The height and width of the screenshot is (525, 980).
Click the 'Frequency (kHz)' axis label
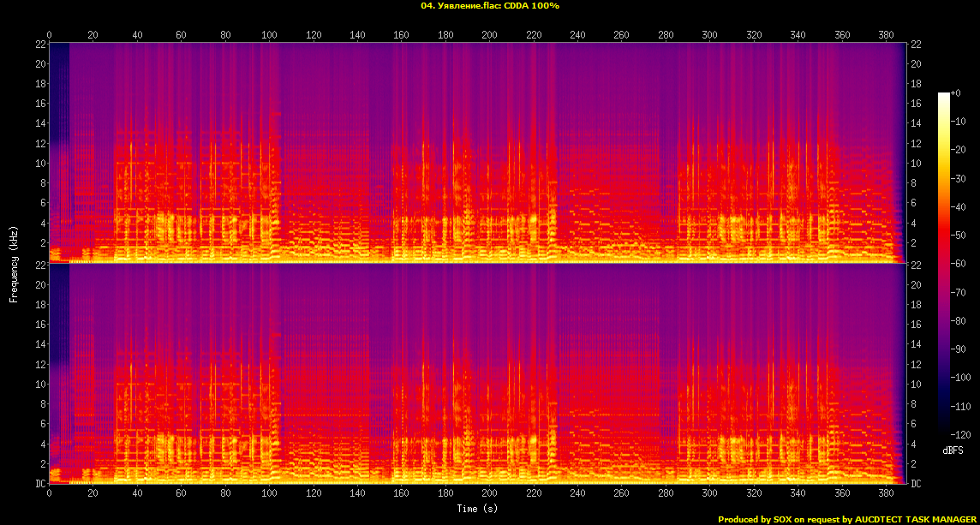click(x=14, y=265)
